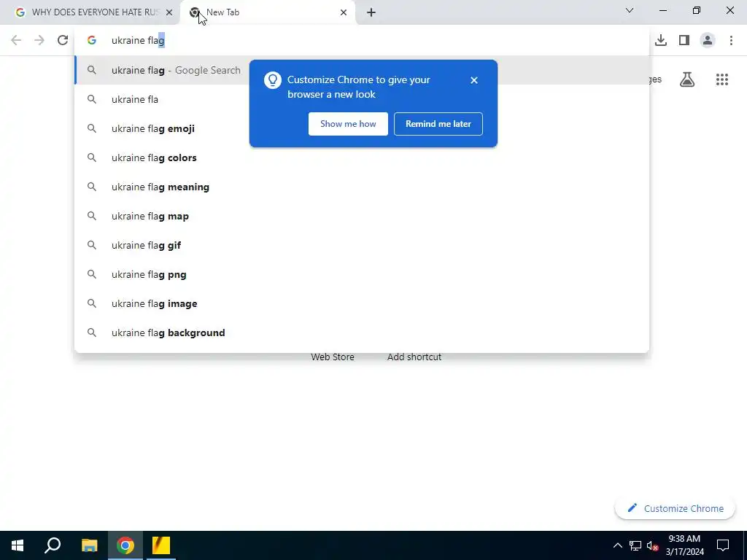Click 'Show me how' button
This screenshot has height=560, width=747.
348,124
